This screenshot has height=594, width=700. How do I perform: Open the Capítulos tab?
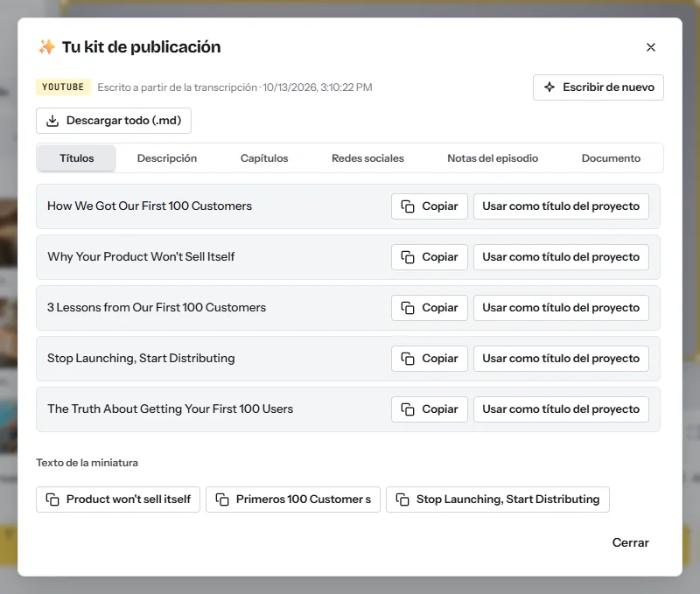pos(264,158)
